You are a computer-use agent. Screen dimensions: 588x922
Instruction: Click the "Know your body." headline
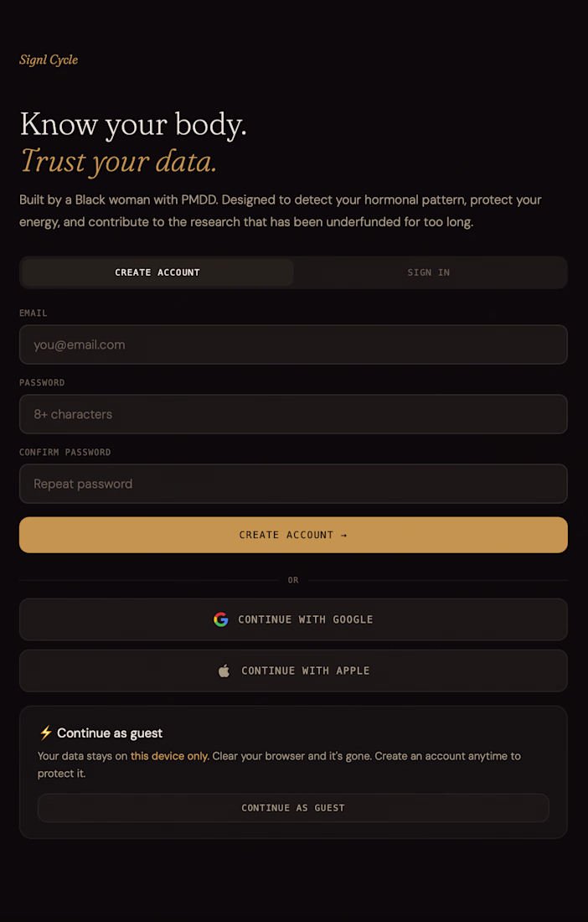133,125
